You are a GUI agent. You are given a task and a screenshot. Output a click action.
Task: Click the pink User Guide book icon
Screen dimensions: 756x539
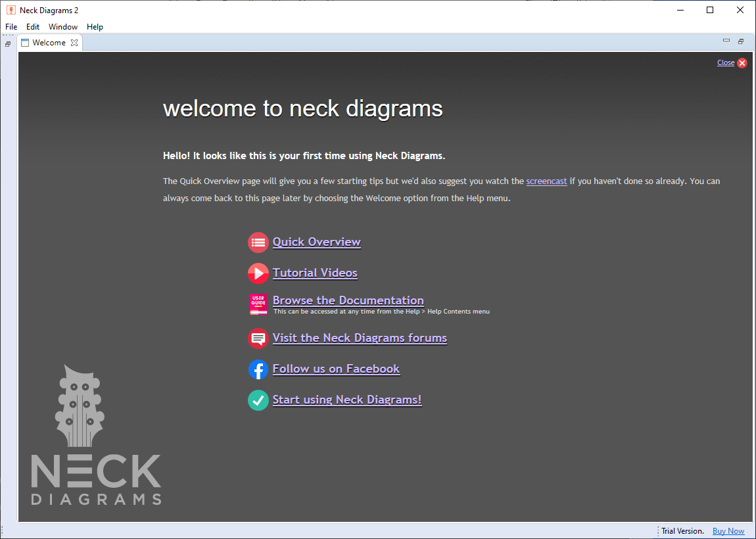258,304
